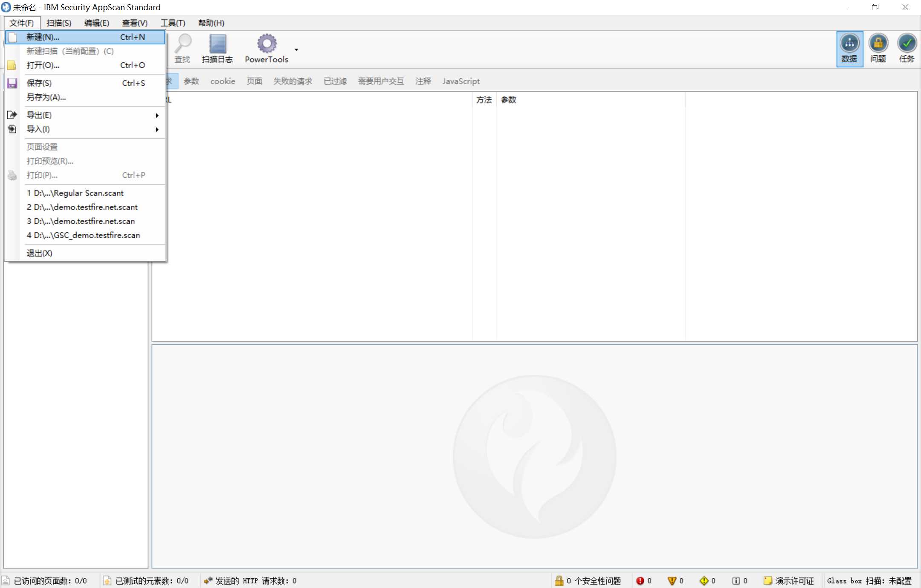Click the informational severity count icon

[x=736, y=581]
